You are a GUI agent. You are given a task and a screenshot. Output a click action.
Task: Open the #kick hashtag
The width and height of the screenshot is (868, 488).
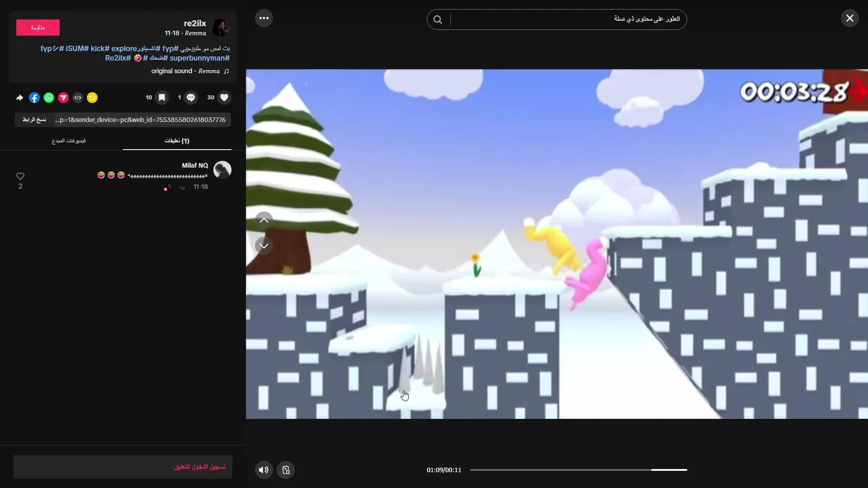[100, 49]
